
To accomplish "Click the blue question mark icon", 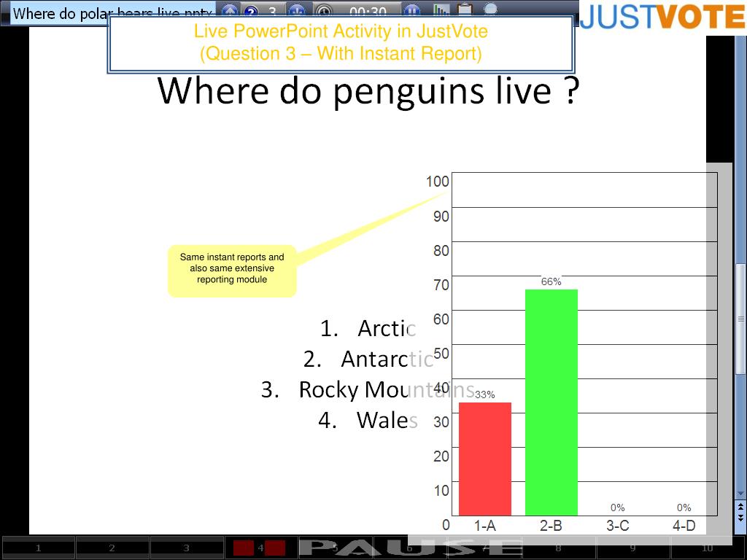I will (x=251, y=10).
